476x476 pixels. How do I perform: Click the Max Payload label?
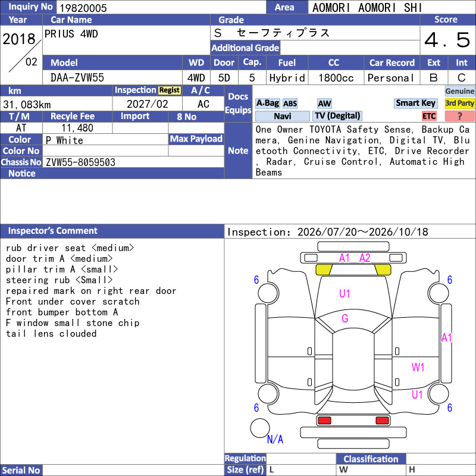coord(196,139)
